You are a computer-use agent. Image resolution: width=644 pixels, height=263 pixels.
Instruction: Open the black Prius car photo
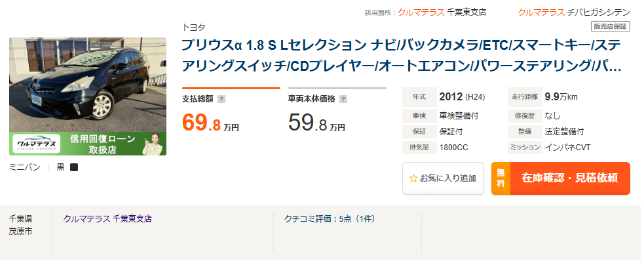[x=87, y=84]
